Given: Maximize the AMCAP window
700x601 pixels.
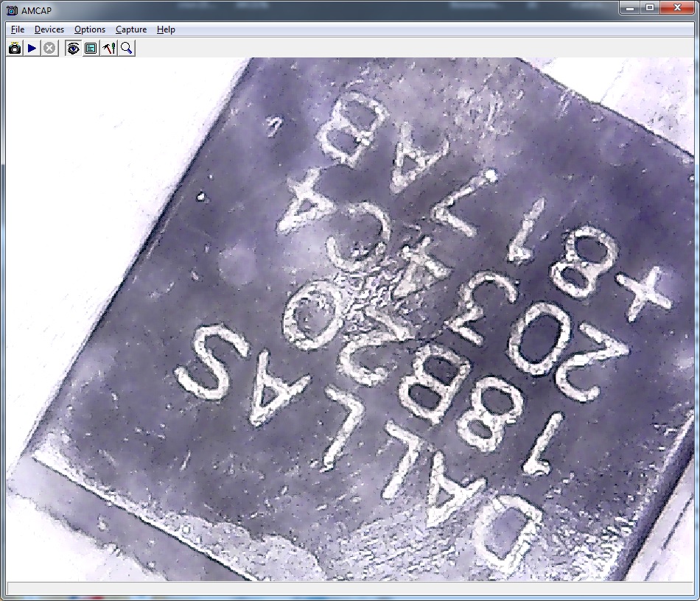Looking at the screenshot, I should (650, 7).
